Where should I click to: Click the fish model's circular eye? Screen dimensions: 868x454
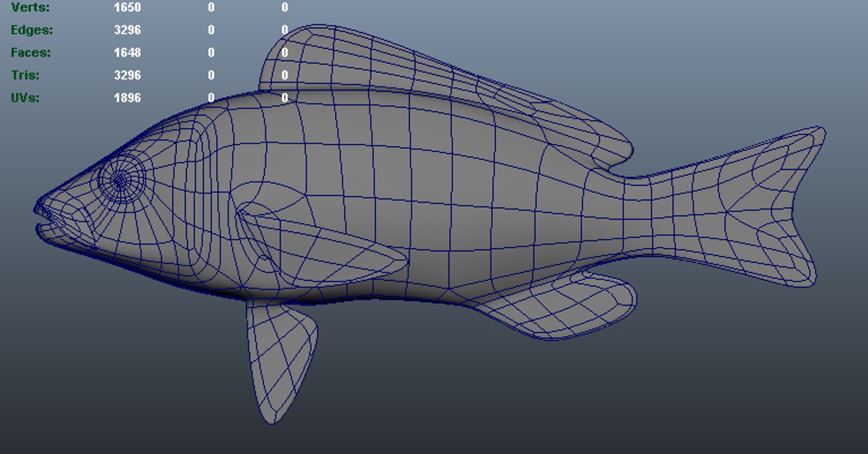[121, 180]
